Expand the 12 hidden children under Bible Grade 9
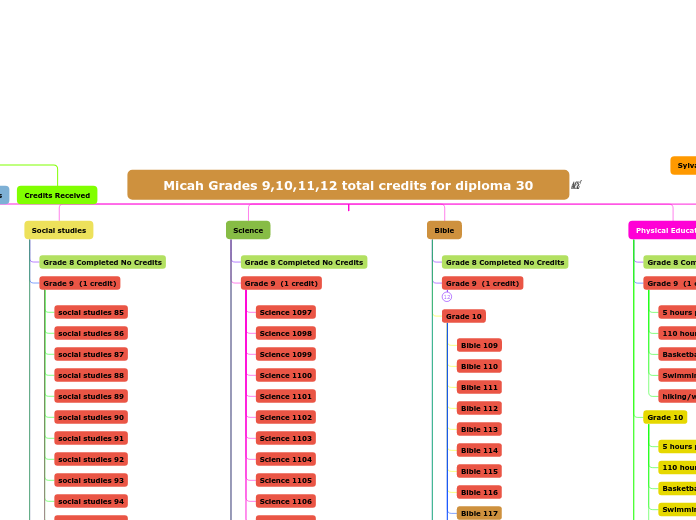This screenshot has width=696, height=520. [x=447, y=297]
